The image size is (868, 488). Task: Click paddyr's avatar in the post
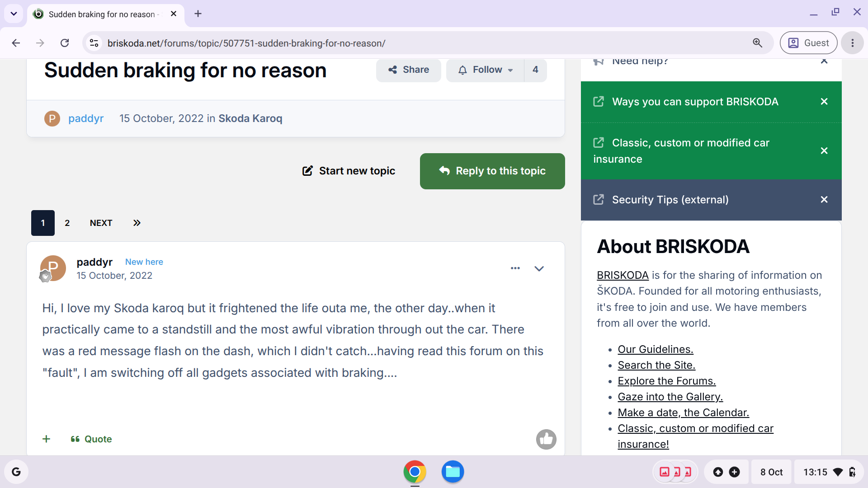[x=53, y=268]
